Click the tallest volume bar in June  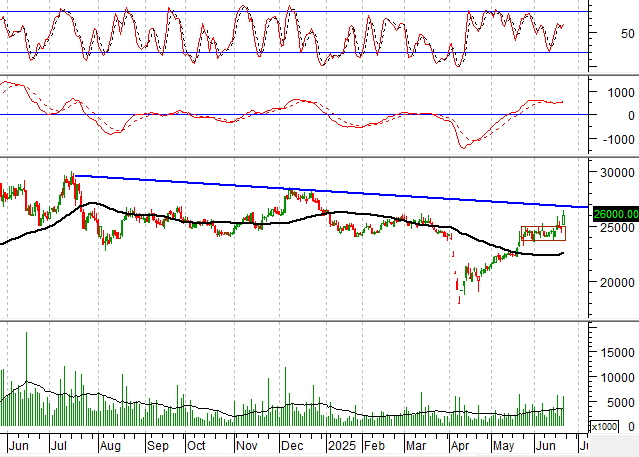[26, 380]
